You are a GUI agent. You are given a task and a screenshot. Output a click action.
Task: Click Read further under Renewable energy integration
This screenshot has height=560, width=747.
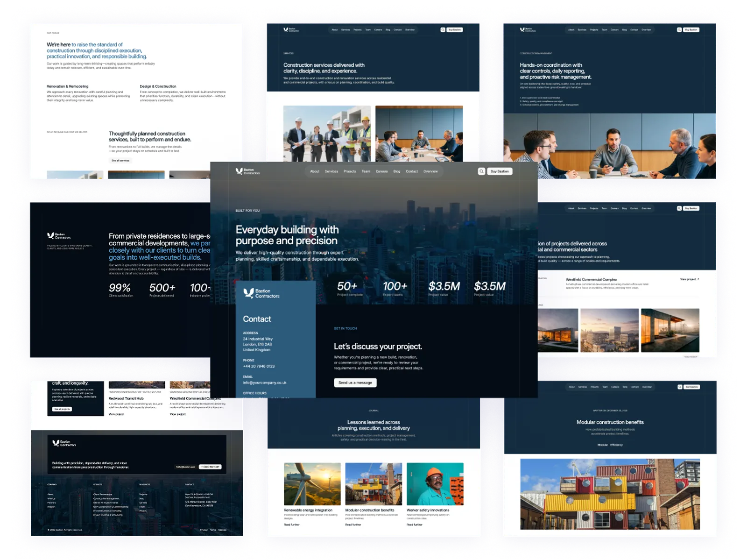291,525
